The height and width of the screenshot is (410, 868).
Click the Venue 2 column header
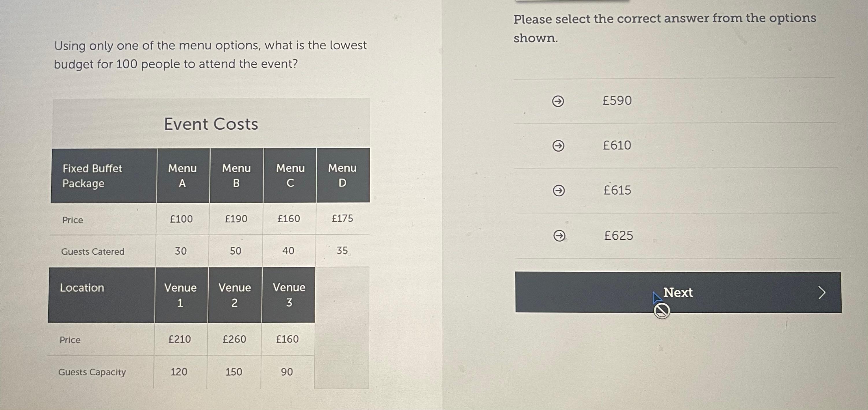point(235,295)
